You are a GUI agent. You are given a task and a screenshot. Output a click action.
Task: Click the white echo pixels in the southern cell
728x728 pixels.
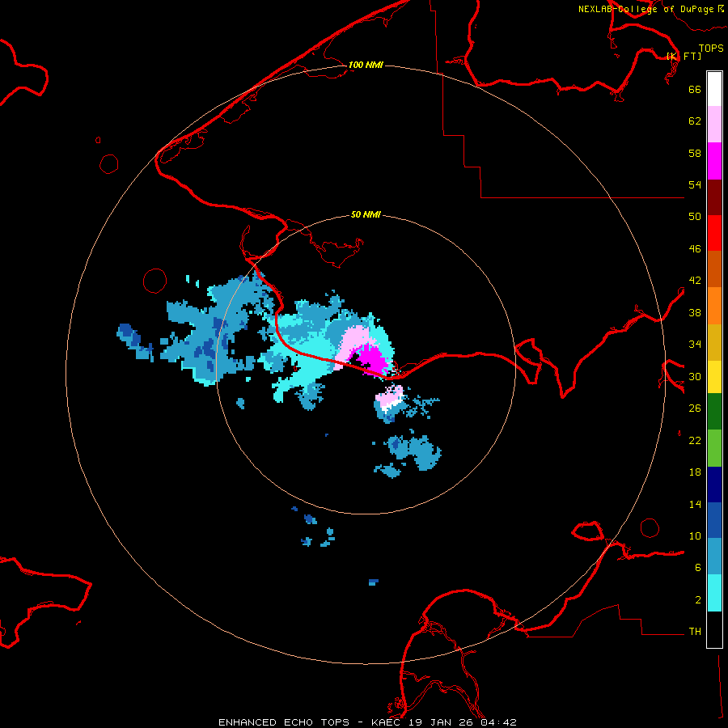(x=392, y=404)
